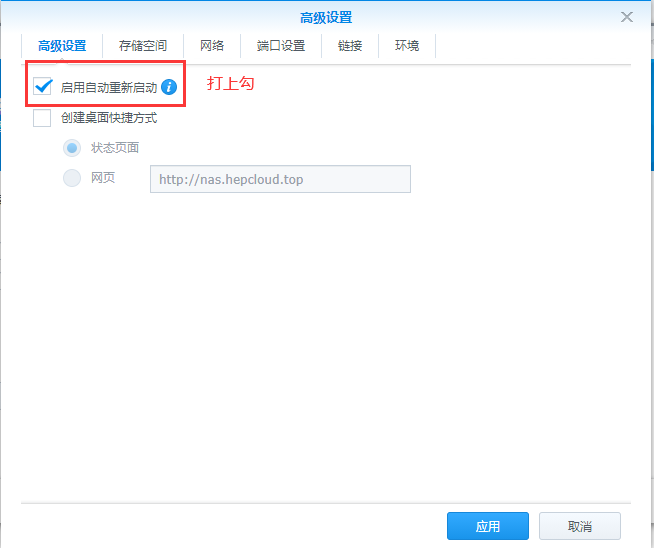Uncheck the 启用自动重新启动 checkbox
This screenshot has width=654, height=548.
[42, 88]
